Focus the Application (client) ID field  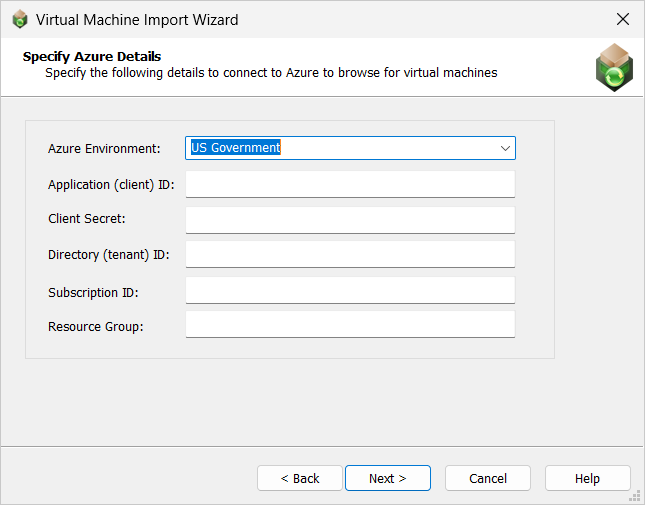coord(350,184)
